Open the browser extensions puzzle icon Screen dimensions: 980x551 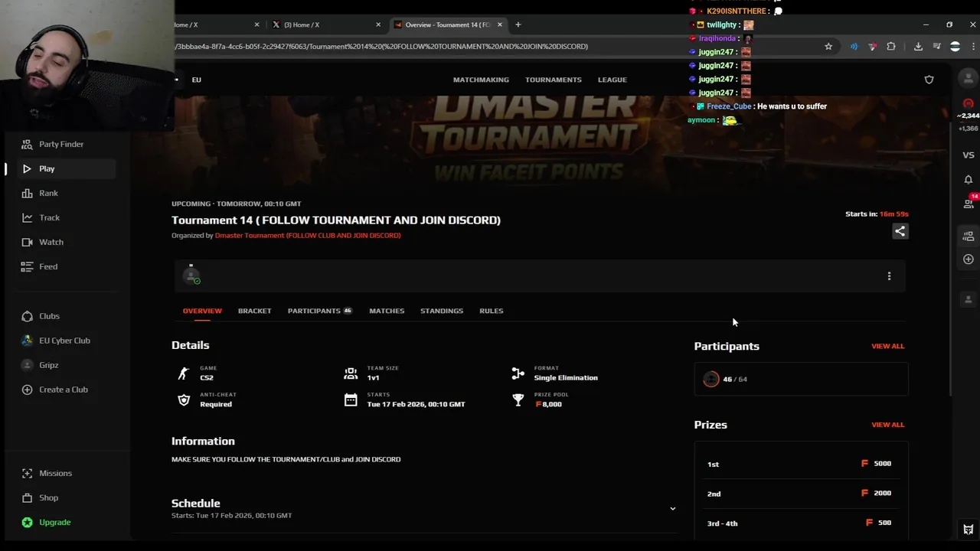tap(891, 47)
